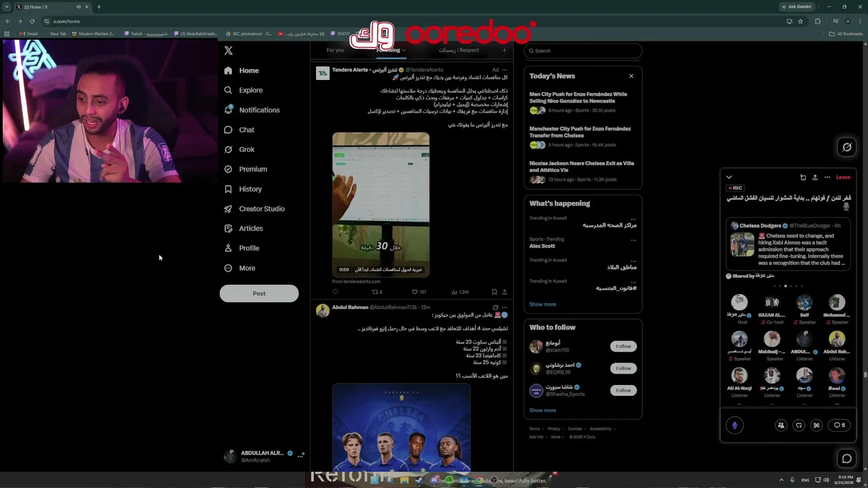
Task: Click the Search input field
Action: click(x=583, y=51)
